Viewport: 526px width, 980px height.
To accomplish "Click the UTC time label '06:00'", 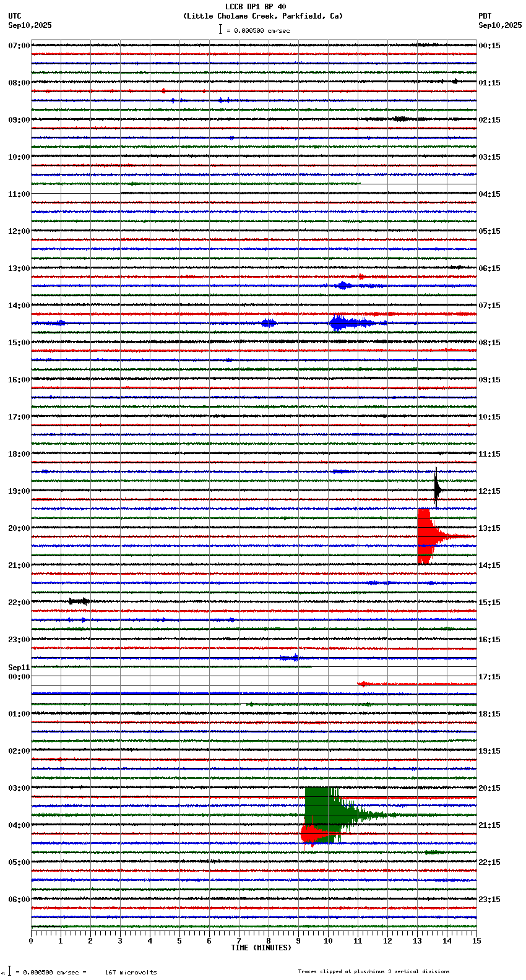I will 19,900.
